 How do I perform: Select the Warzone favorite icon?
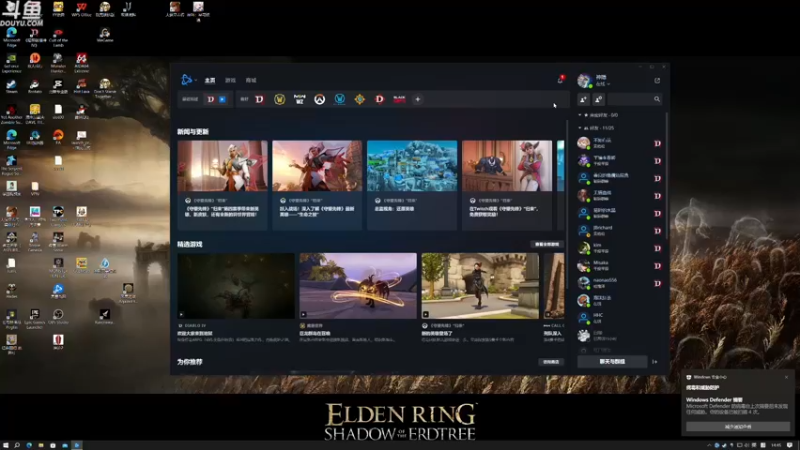click(299, 99)
